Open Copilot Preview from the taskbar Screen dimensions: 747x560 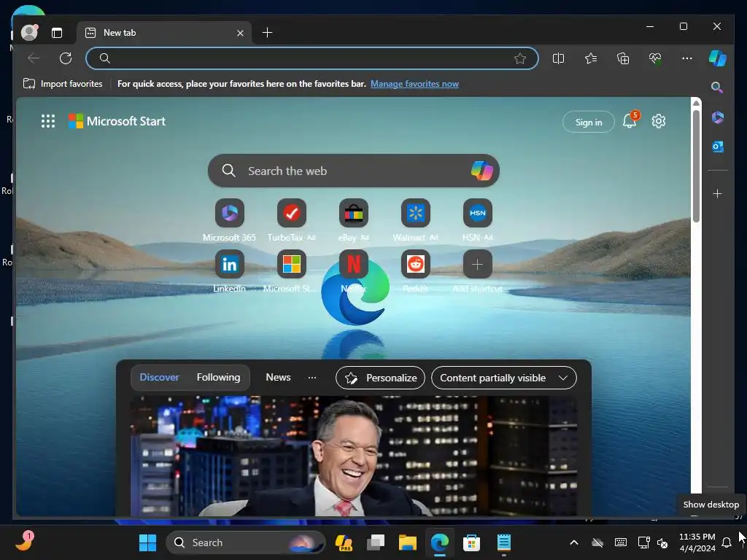coord(344,542)
